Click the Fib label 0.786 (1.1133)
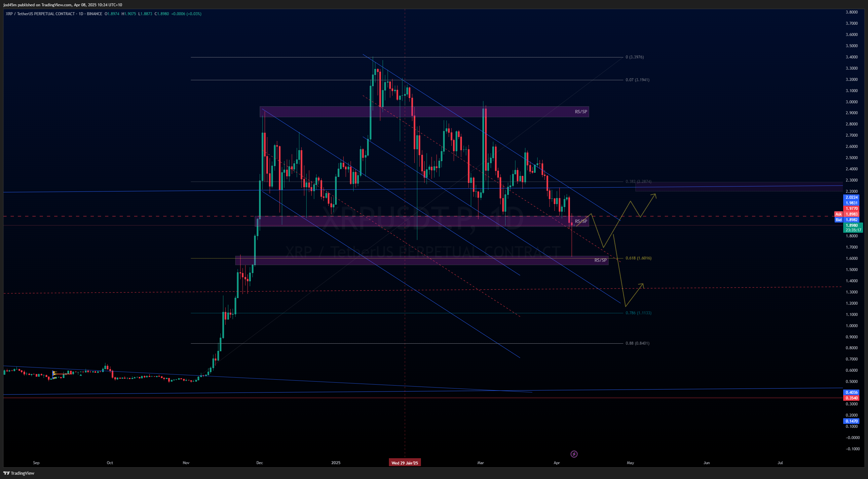The height and width of the screenshot is (479, 868). click(639, 313)
